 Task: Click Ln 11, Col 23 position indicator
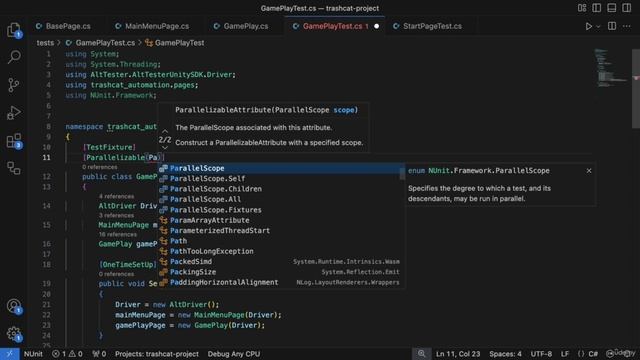458,354
